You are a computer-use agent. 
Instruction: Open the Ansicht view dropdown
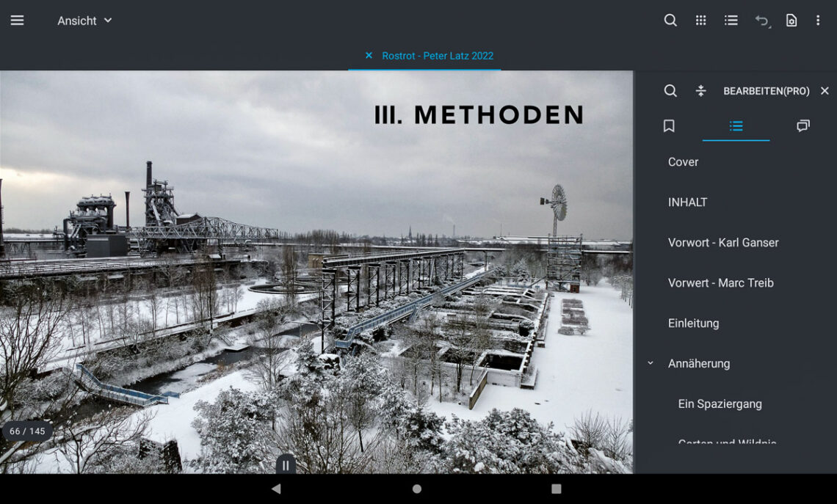click(84, 21)
